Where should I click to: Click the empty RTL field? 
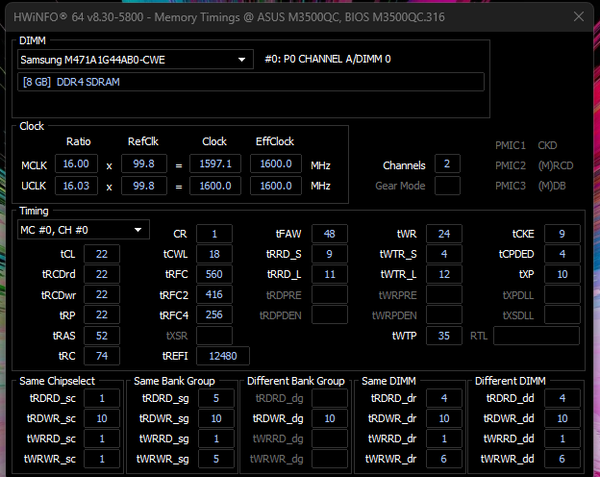(x=535, y=335)
